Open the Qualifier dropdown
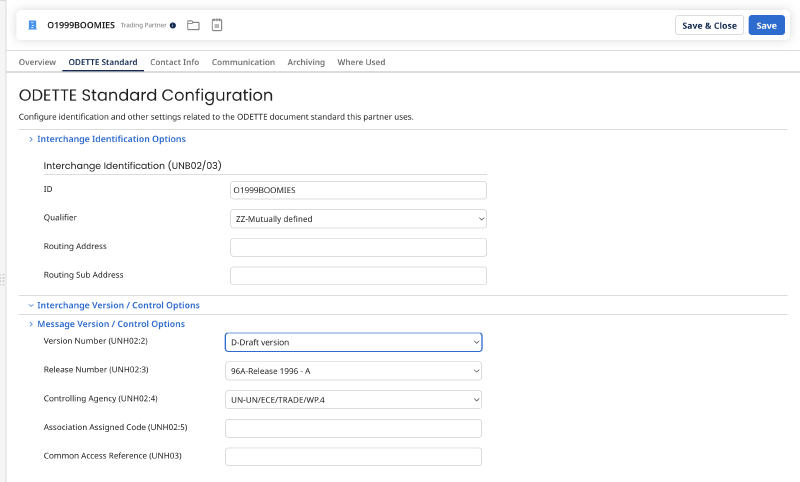Image resolution: width=800 pixels, height=482 pixels. [358, 219]
